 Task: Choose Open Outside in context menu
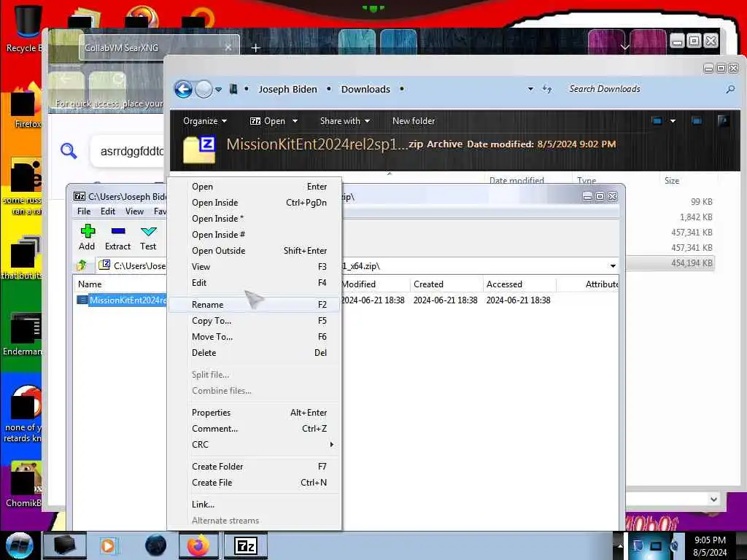(255, 251)
